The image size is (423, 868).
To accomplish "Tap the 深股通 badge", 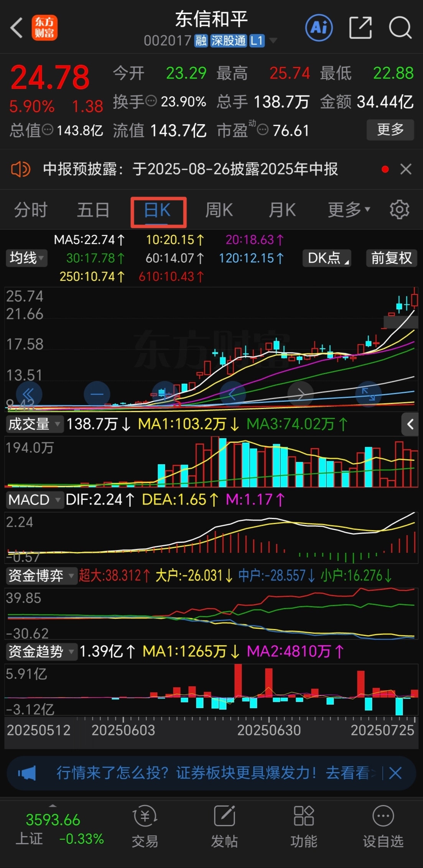I will (x=229, y=40).
